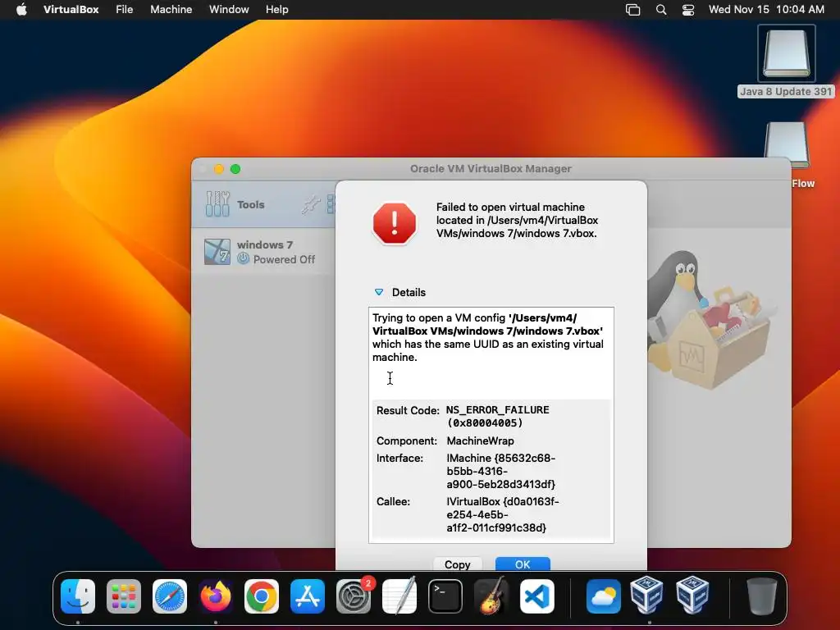This screenshot has width=840, height=630.
Task: Open the first VirtualBox icon in Dock
Action: tap(646, 595)
